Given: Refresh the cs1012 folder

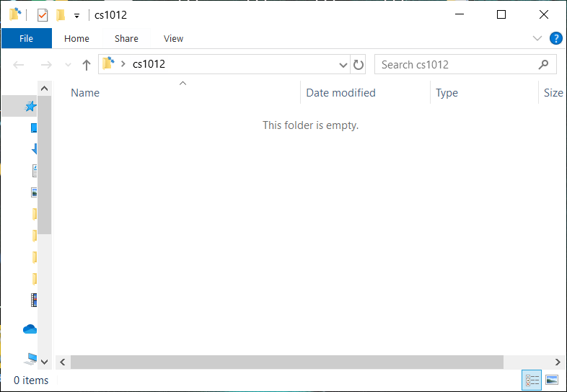Looking at the screenshot, I should click(x=359, y=65).
